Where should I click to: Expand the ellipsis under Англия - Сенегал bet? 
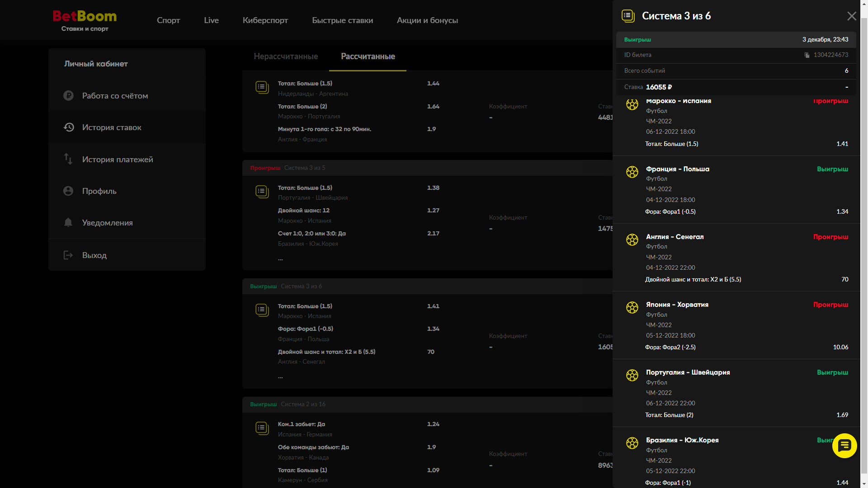pyautogui.click(x=280, y=377)
